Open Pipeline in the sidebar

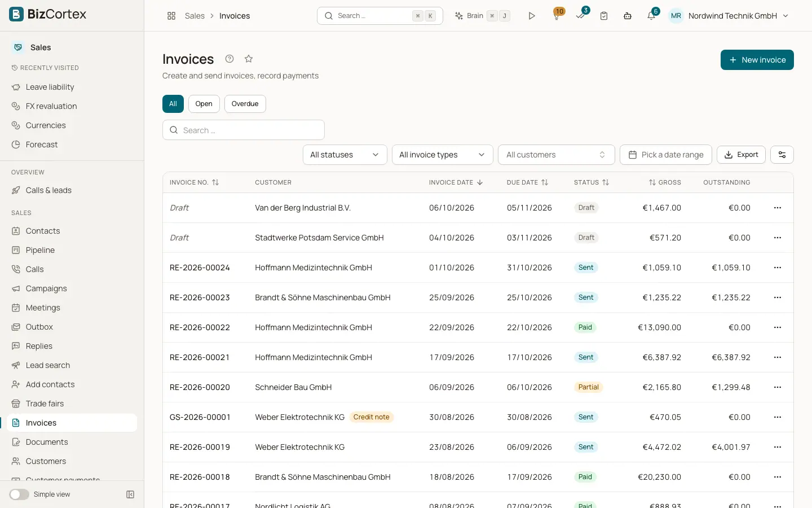(x=72, y=250)
